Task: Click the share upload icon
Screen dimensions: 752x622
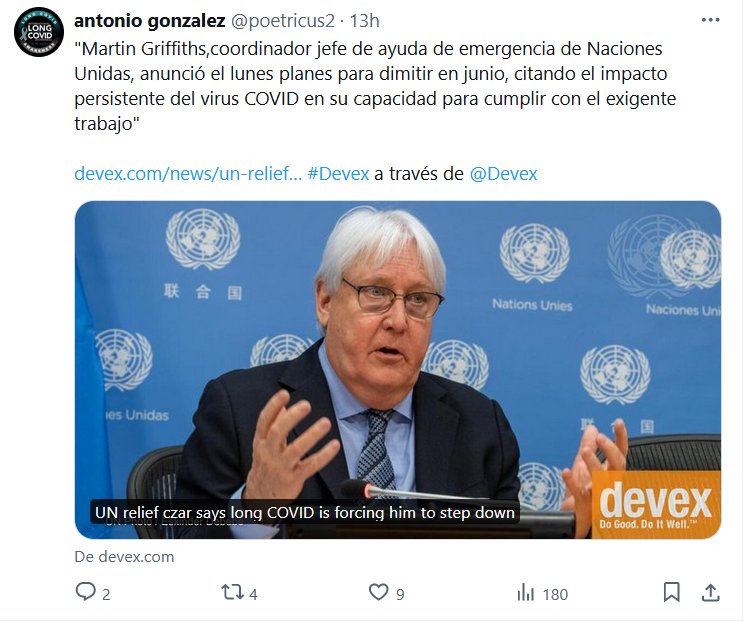Action: click(711, 593)
